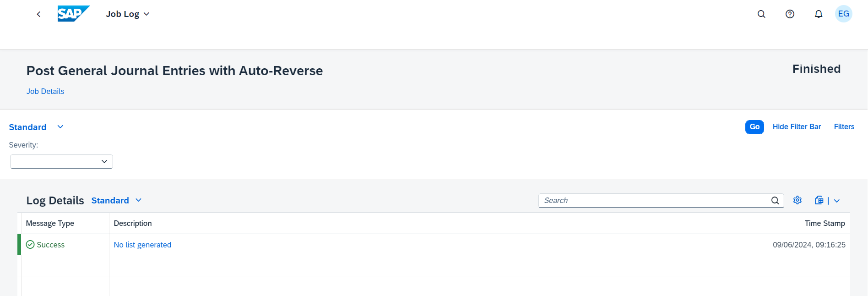Click the magnifier in Log Details search

[775, 200]
